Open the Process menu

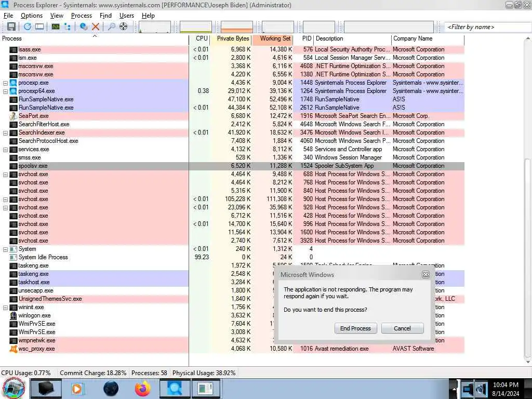82,16
